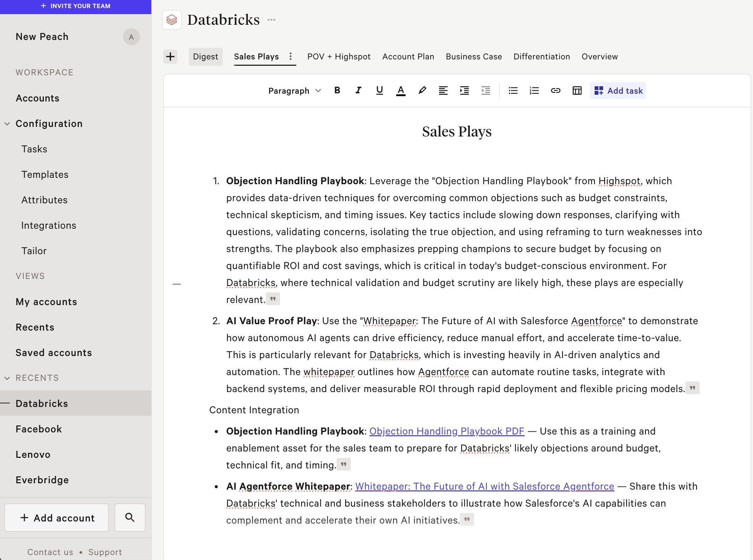This screenshot has height=560, width=753.
Task: Open the Business Case tab
Action: point(474,57)
